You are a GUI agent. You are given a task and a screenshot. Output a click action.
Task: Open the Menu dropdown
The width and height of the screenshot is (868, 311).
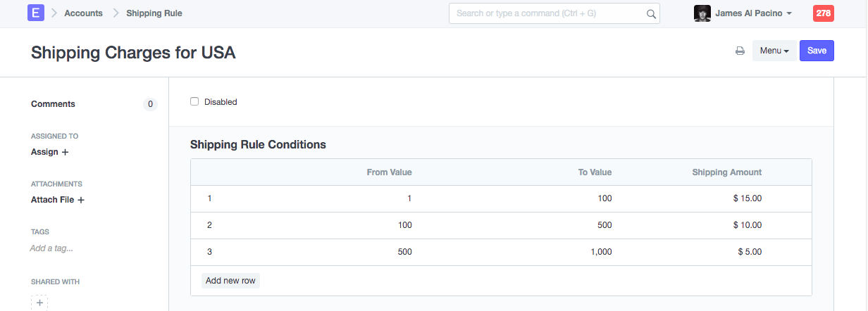pos(774,51)
